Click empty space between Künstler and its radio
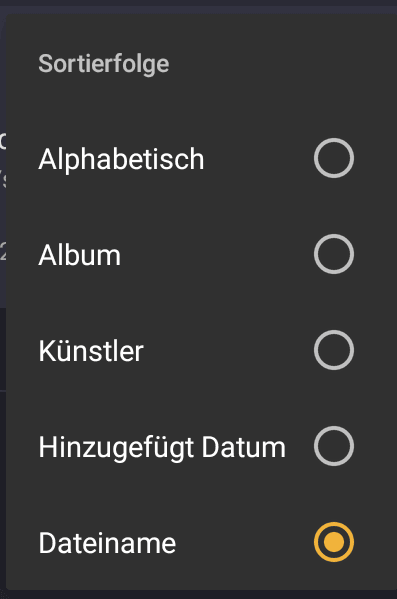This screenshot has width=397, height=599. point(228,350)
